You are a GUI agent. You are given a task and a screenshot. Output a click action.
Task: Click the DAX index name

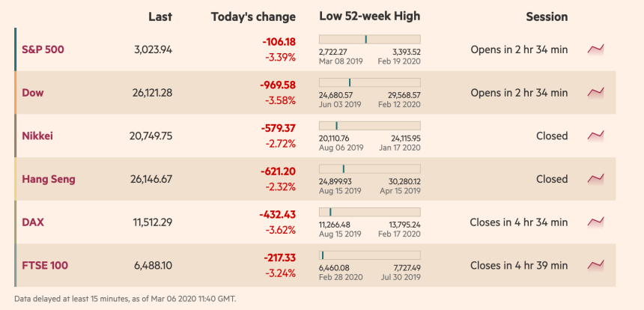point(34,222)
